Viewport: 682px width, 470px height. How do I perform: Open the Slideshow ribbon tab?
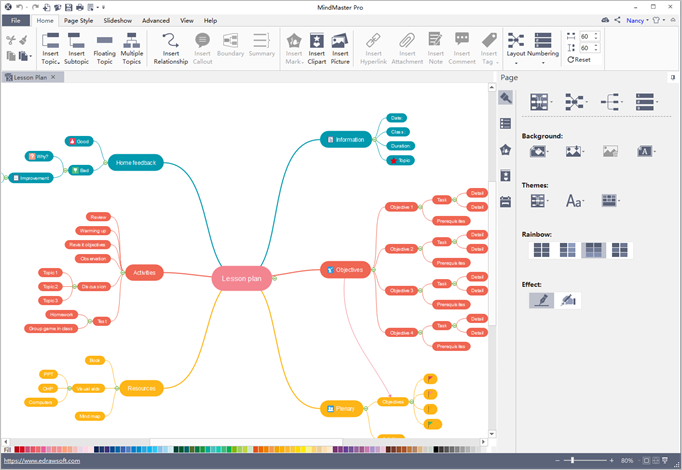click(x=117, y=20)
